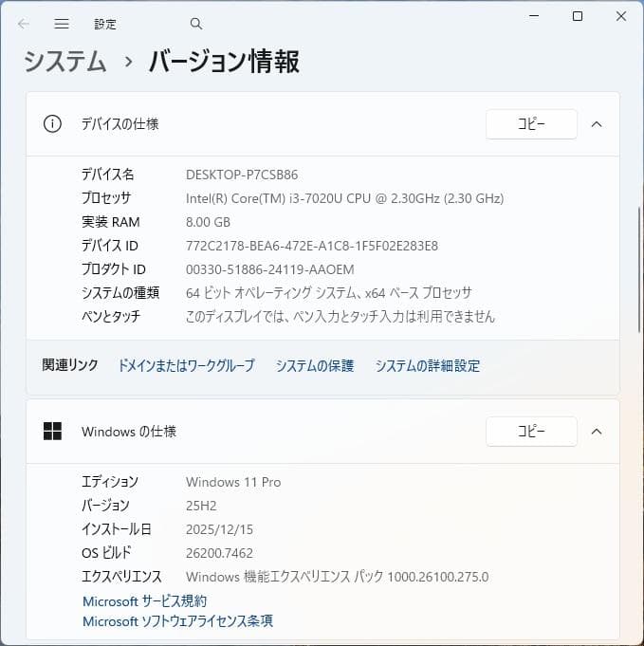The height and width of the screenshot is (646, 644).
Task: Click the エクスペリエンス label
Action: click(x=121, y=577)
